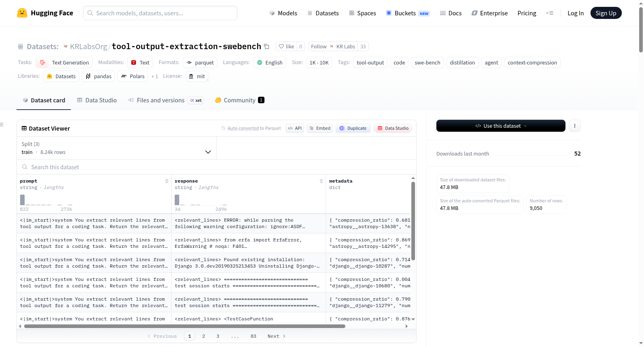
Task: Select the tool-output tag
Action: (370, 62)
